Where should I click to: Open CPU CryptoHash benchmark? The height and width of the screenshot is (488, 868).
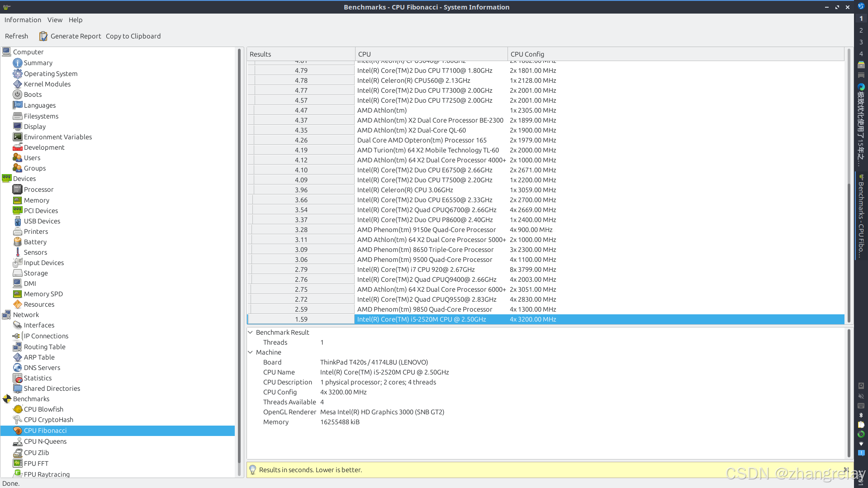pos(48,420)
